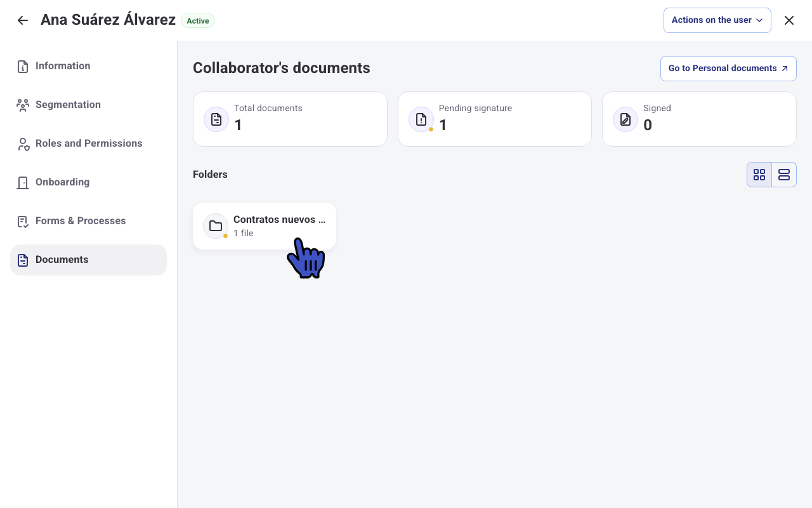
Task: Click the Onboarding door icon
Action: tap(23, 182)
